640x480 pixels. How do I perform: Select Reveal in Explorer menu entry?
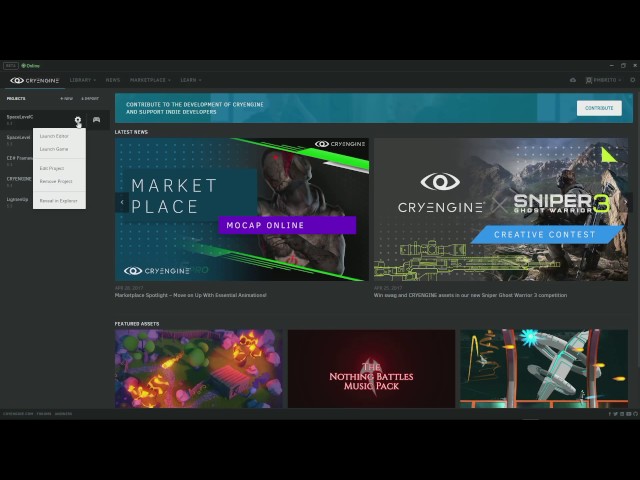58,201
